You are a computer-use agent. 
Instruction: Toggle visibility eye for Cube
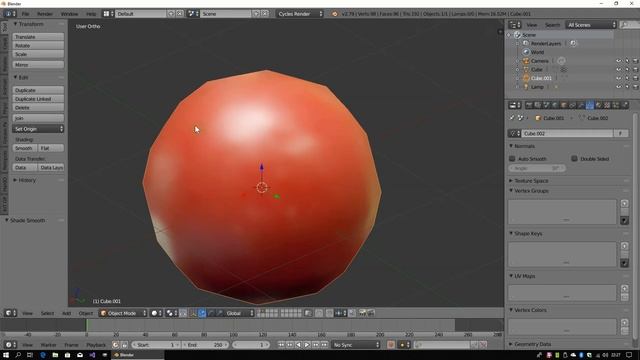(x=618, y=69)
